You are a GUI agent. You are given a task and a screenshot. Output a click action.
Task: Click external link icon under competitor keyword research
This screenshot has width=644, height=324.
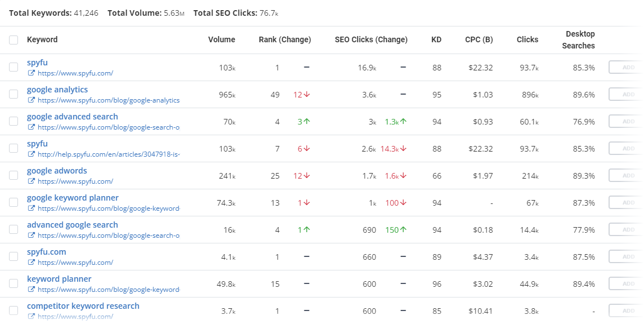pos(32,317)
